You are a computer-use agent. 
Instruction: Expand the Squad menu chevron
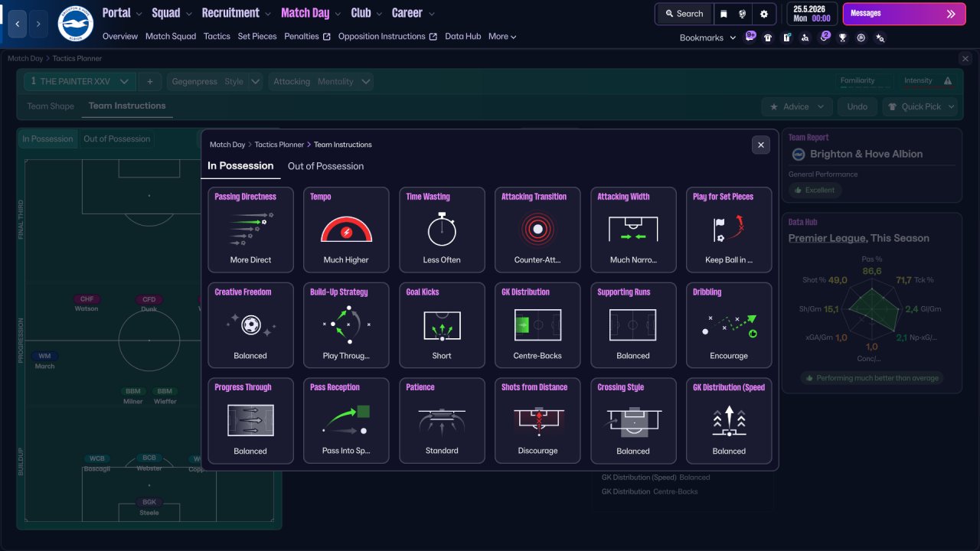pos(188,14)
